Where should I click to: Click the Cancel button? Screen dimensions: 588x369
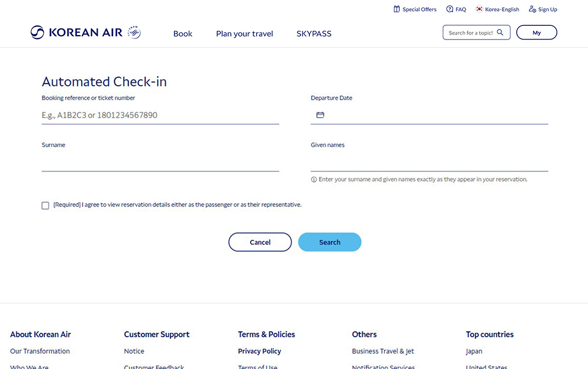pyautogui.click(x=260, y=242)
